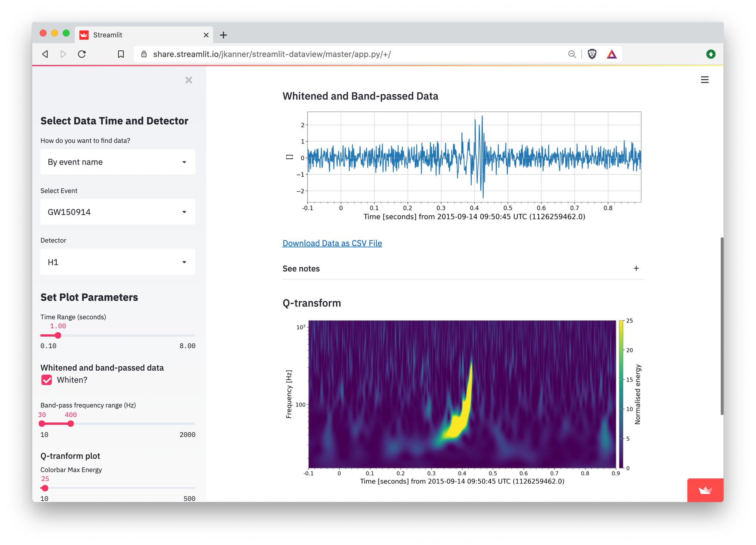This screenshot has height=545, width=756.
Task: Bookmark this page using the bookmark icon
Action: tap(121, 54)
